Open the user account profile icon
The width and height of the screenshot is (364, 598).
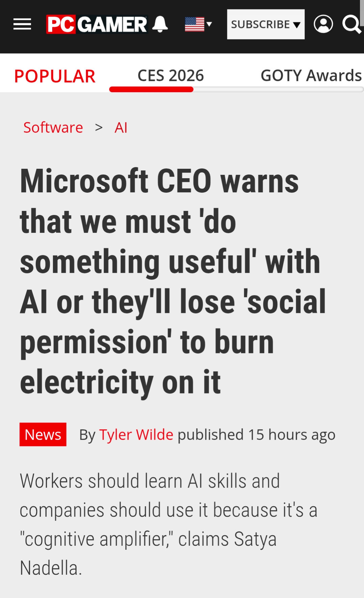323,24
